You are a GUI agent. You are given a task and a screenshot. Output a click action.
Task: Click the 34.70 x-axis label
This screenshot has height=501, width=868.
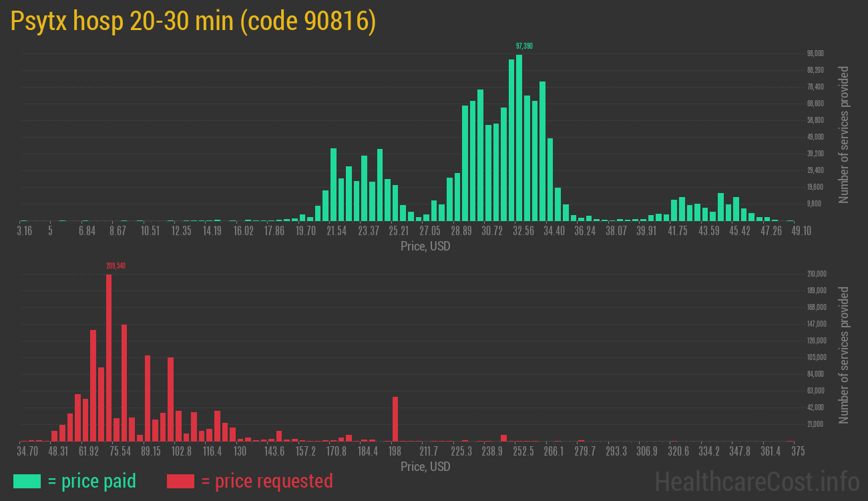coord(27,452)
